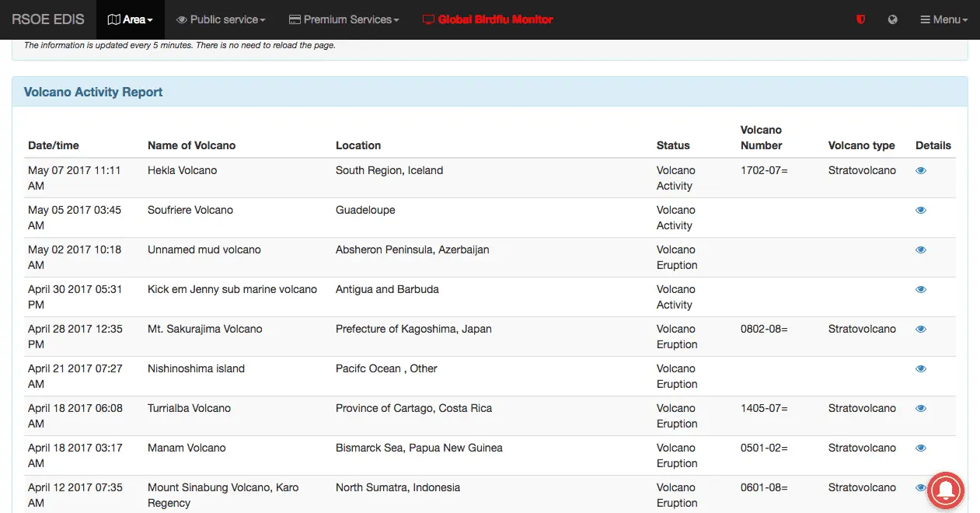Click the Volcano Activity Report heading
The image size is (980, 513).
point(93,92)
